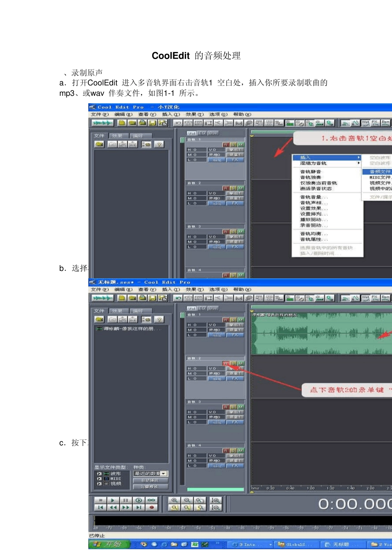
Task: Click the vertical Zoom In icon
Action: 215,500
